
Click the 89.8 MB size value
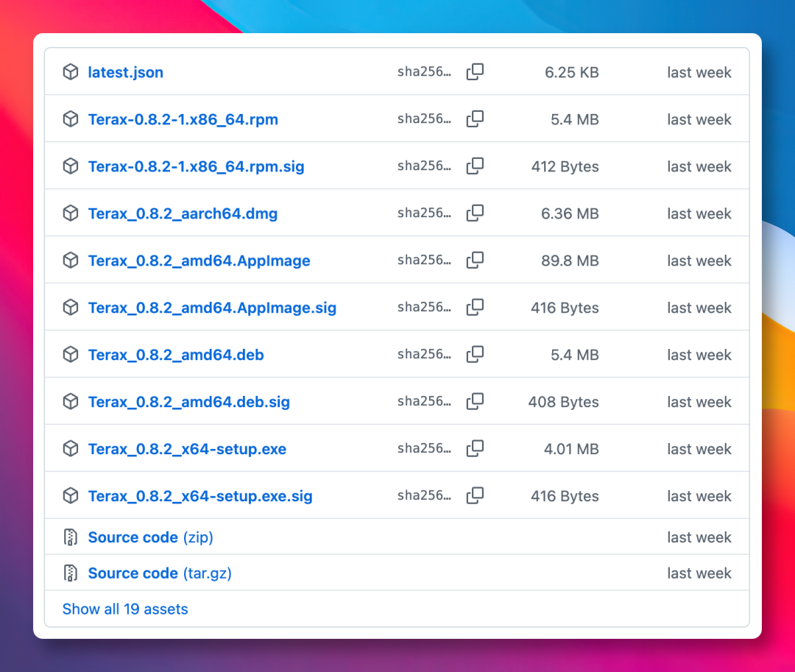click(x=570, y=261)
